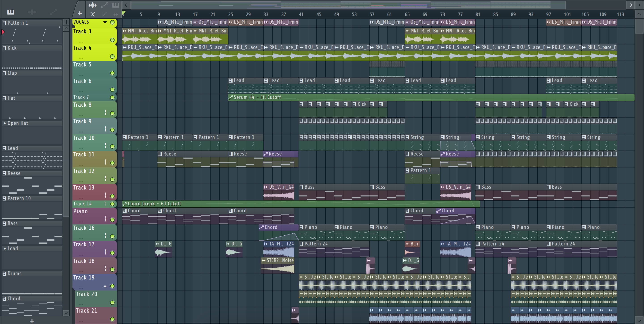Viewport: 644px width, 324px height.
Task: Click the vertical bar button beside Pattern 1
Action: tap(66, 22)
